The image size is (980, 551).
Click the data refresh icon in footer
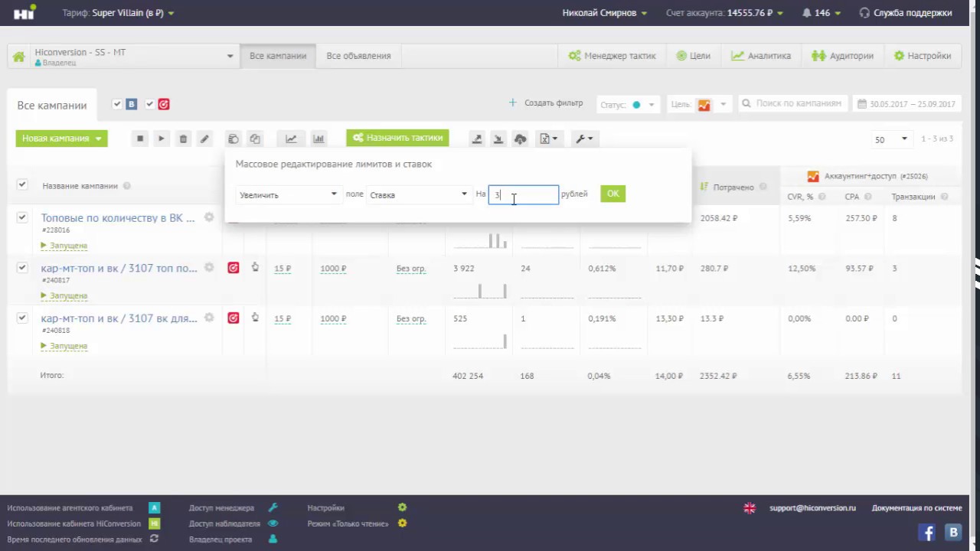(x=154, y=539)
